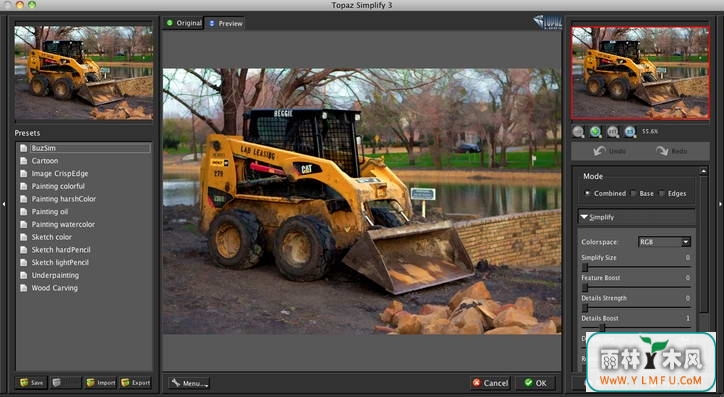The image size is (724, 397).
Task: Click the Details Strength slider handle
Action: click(x=585, y=307)
